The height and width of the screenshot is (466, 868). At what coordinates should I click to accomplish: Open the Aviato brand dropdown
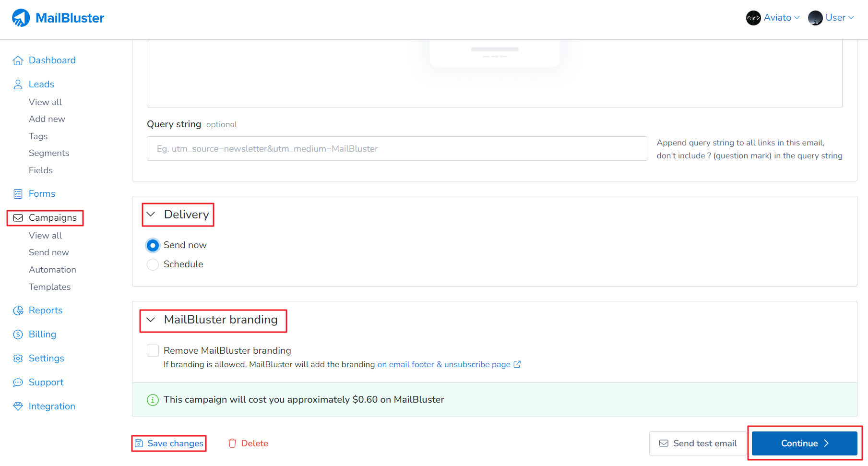(773, 18)
